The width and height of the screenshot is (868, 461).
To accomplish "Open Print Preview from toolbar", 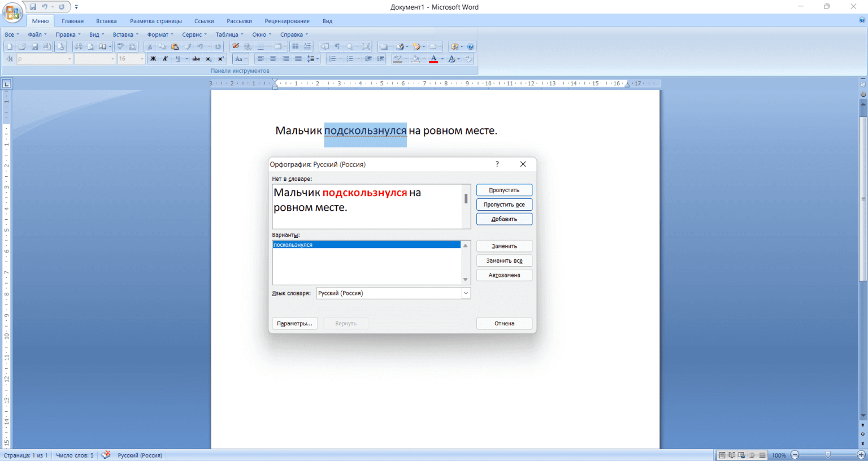I will pyautogui.click(x=91, y=46).
